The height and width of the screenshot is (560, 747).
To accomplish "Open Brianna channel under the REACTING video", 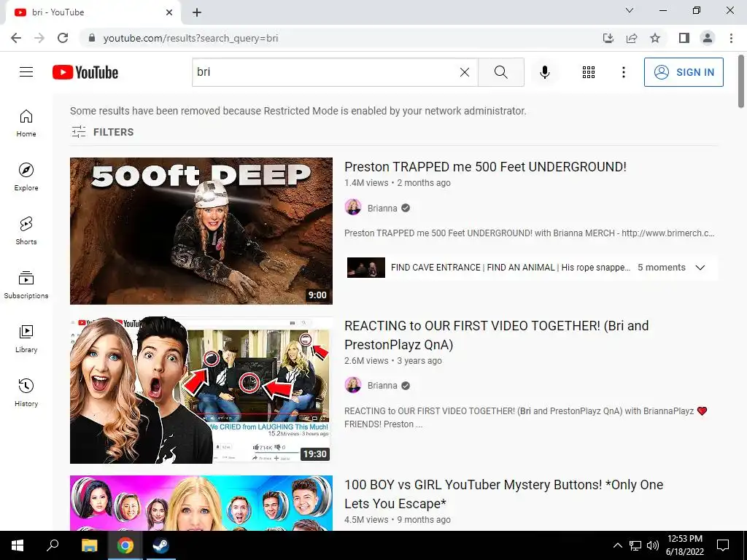I will [x=382, y=386].
